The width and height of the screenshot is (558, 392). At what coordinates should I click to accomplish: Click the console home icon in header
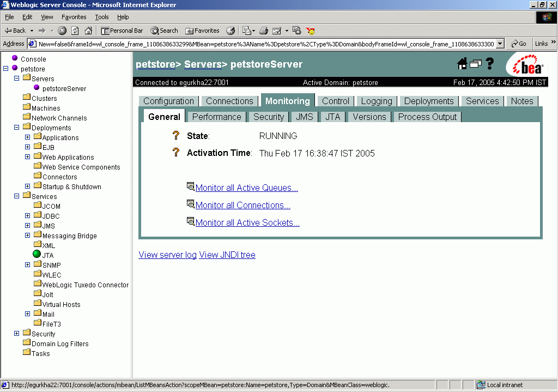pos(462,64)
